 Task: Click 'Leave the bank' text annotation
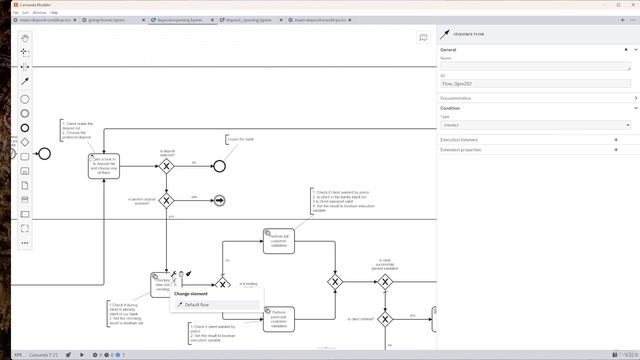240,140
